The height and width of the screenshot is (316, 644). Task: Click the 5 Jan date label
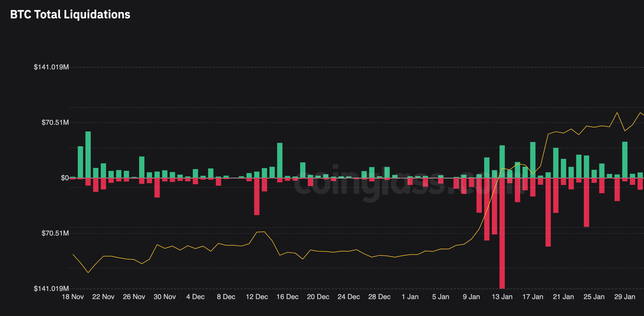(441, 297)
